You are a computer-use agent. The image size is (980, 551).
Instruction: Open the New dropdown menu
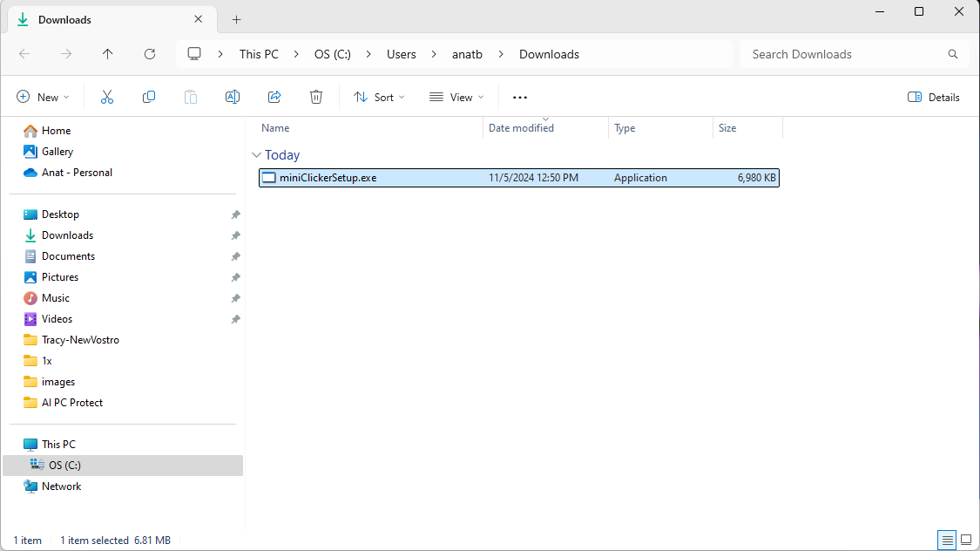tap(43, 97)
